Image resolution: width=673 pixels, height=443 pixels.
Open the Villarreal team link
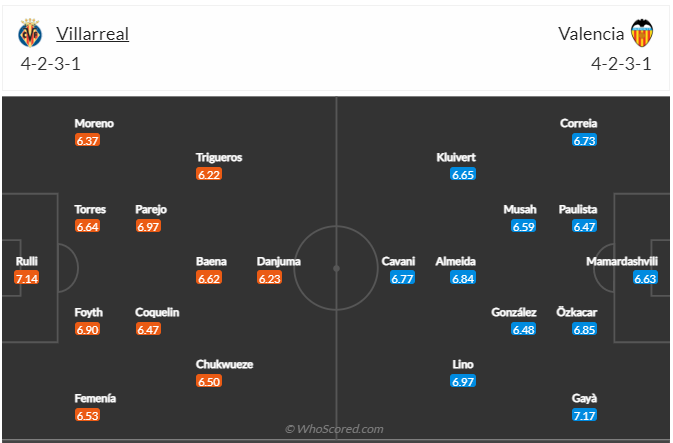[x=92, y=34]
